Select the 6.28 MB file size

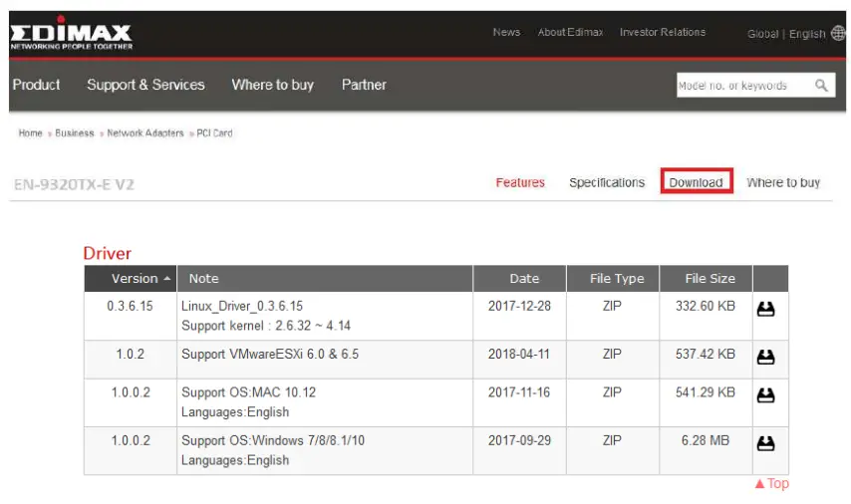click(x=705, y=440)
